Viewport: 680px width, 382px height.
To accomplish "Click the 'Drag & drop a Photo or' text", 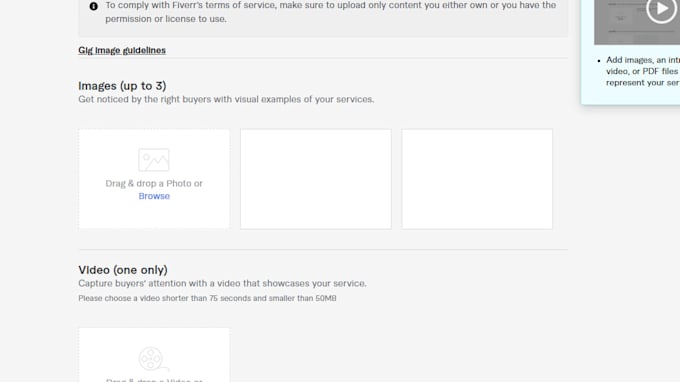I will click(154, 183).
